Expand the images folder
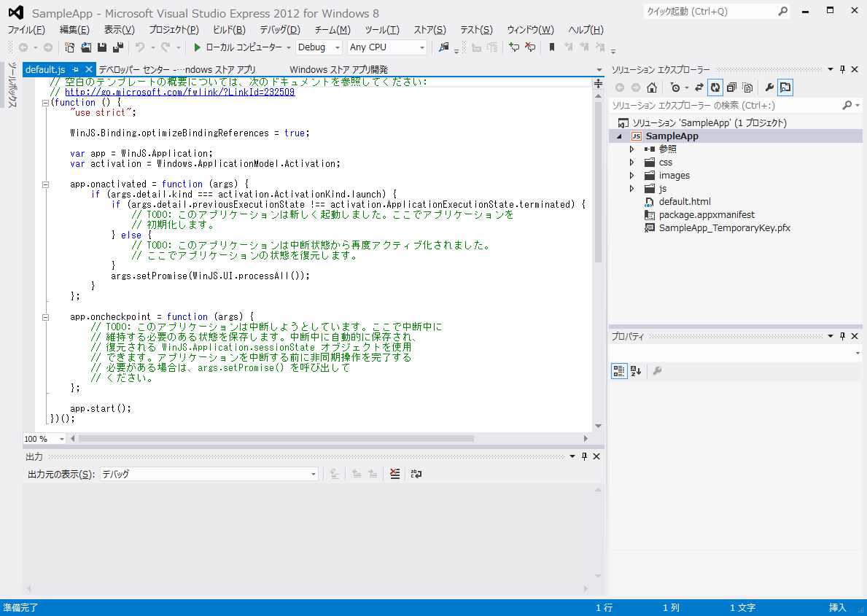Image resolution: width=867 pixels, height=616 pixels. 631,175
